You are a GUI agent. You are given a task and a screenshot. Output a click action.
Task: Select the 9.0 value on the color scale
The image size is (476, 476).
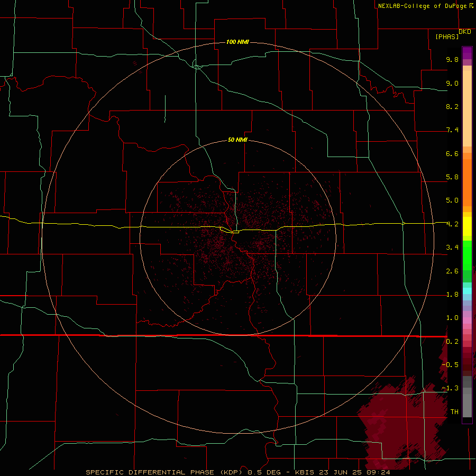(452, 83)
